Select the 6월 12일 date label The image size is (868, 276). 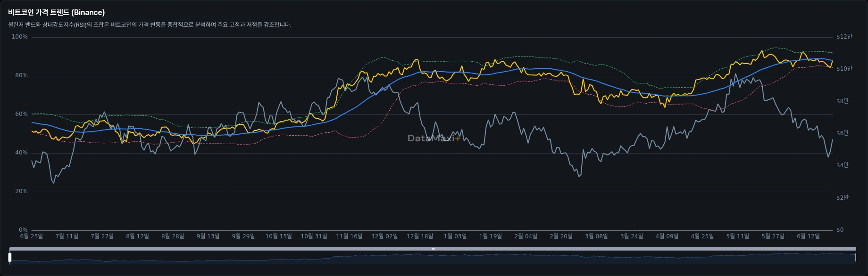click(x=808, y=236)
